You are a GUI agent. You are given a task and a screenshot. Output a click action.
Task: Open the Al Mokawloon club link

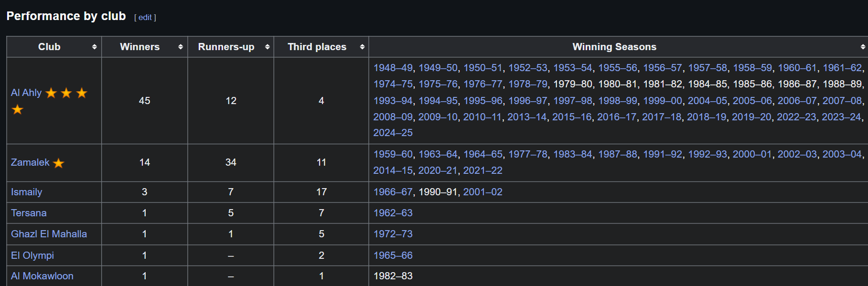point(42,276)
